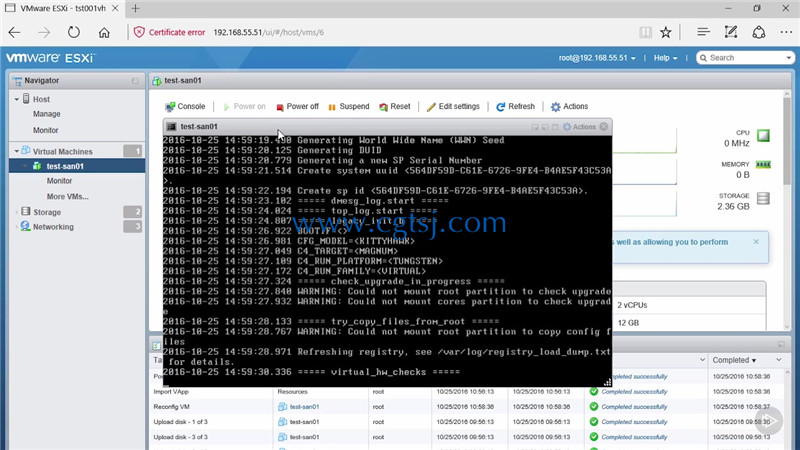The width and height of the screenshot is (800, 450).
Task: Open the Help dropdown menu
Action: [x=665, y=58]
